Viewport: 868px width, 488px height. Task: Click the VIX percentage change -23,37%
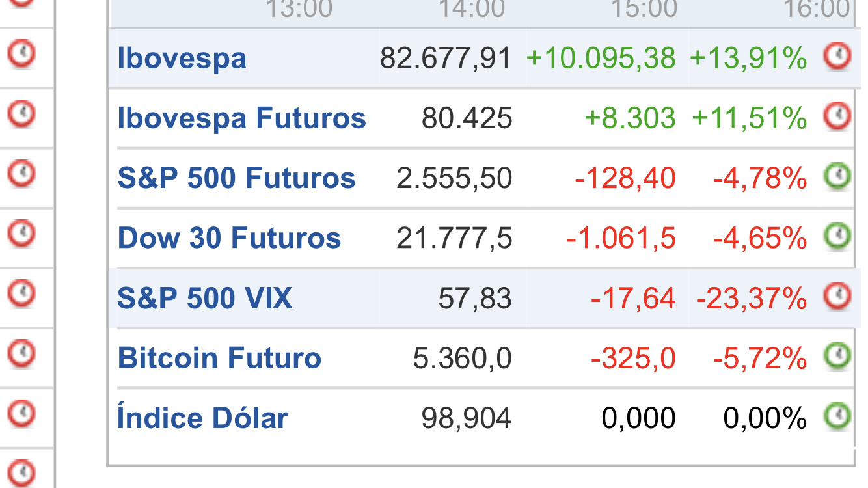click(752, 299)
